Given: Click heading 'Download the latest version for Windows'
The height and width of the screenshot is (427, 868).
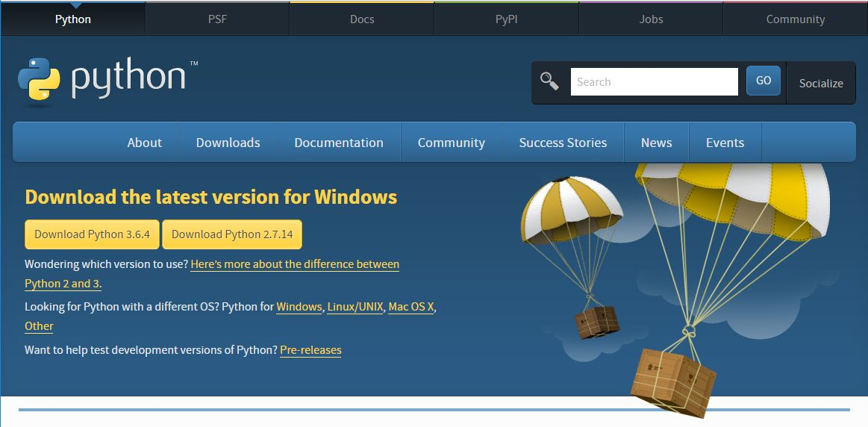Looking at the screenshot, I should coord(211,196).
